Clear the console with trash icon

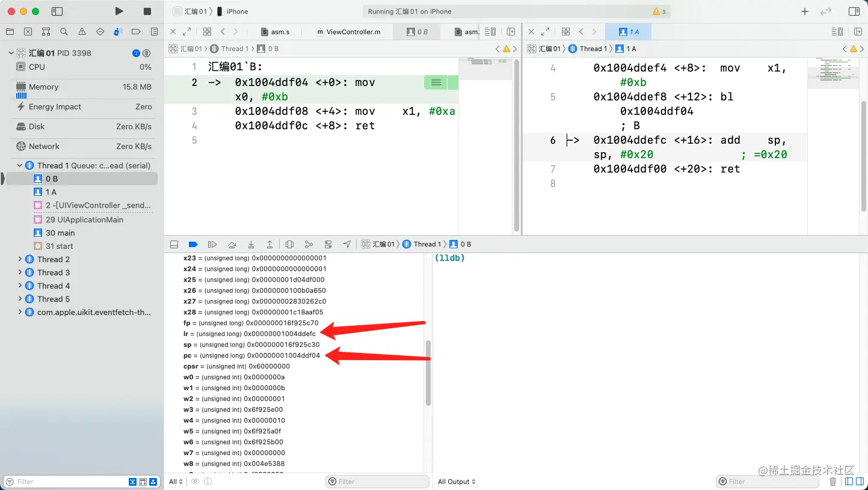coord(833,482)
